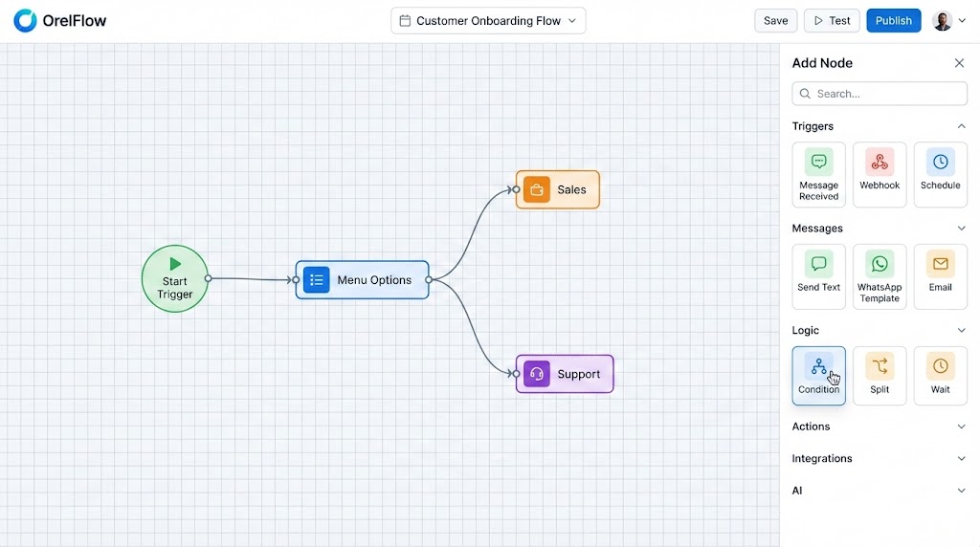Click the Save button
Viewport: 980px width, 547px height.
(775, 21)
